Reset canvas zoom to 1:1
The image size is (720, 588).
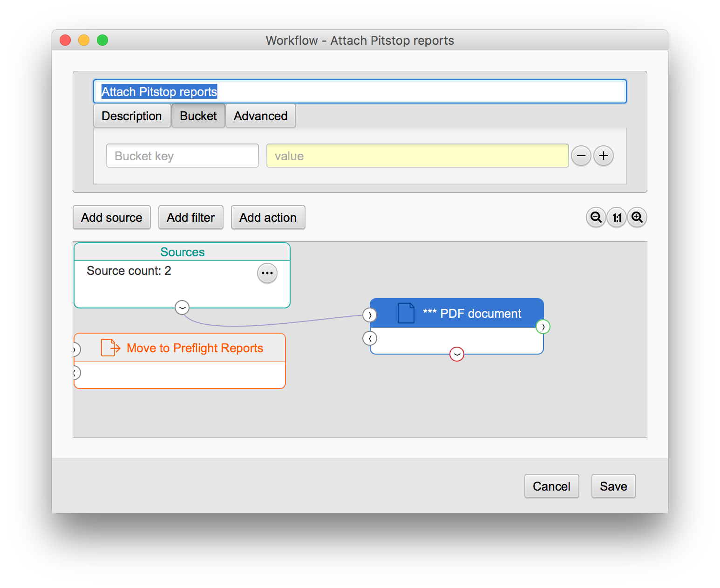point(617,218)
